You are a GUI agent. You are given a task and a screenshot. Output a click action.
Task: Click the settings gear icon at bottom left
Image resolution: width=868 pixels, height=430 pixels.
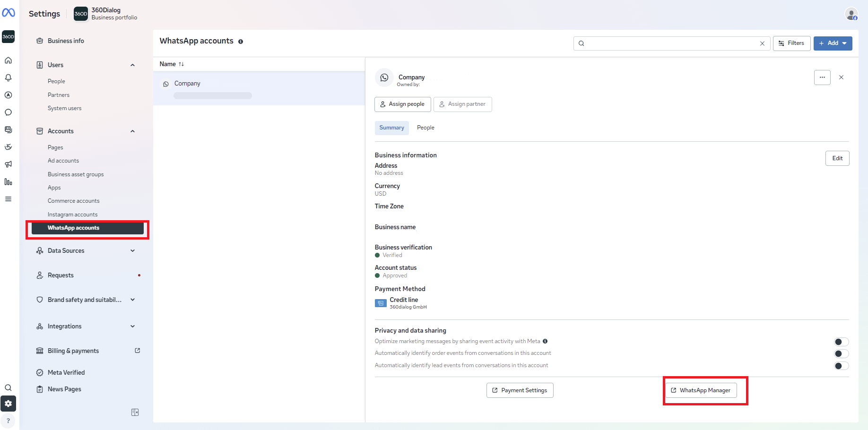pos(8,404)
